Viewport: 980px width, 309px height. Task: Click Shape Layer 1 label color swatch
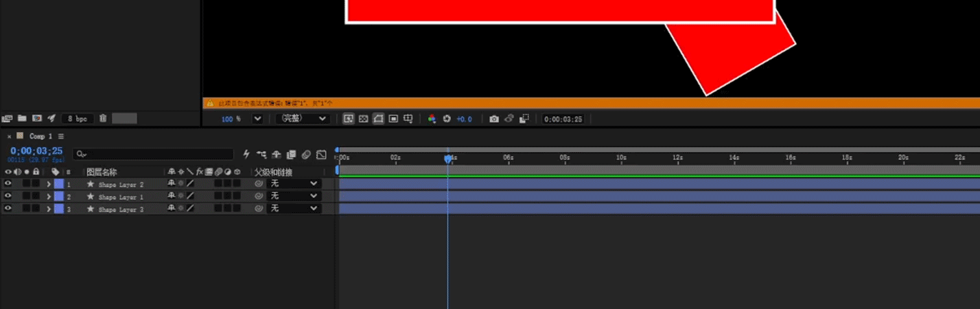58,196
